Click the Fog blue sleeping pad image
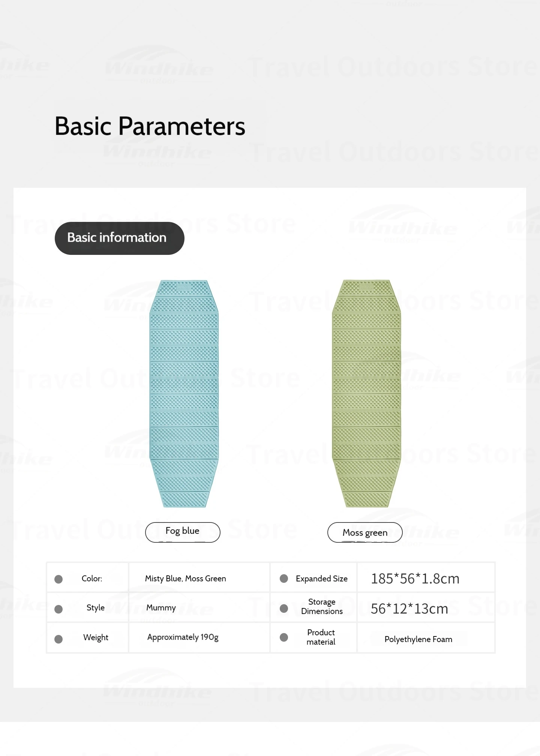 click(184, 394)
